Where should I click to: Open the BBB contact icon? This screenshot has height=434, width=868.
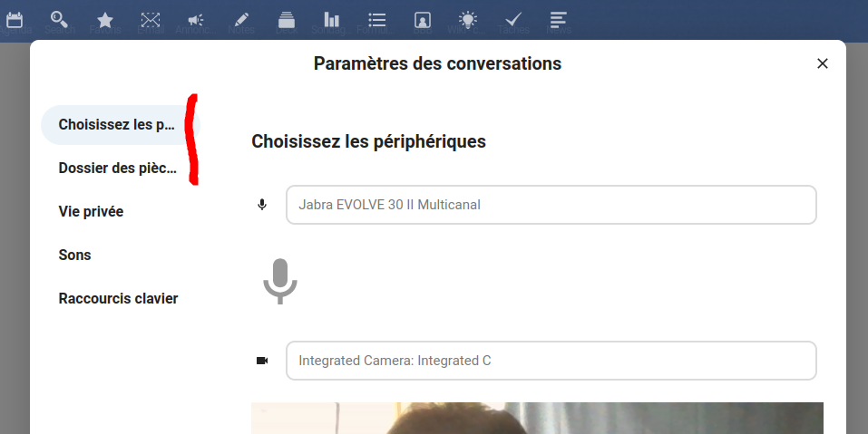[423, 21]
